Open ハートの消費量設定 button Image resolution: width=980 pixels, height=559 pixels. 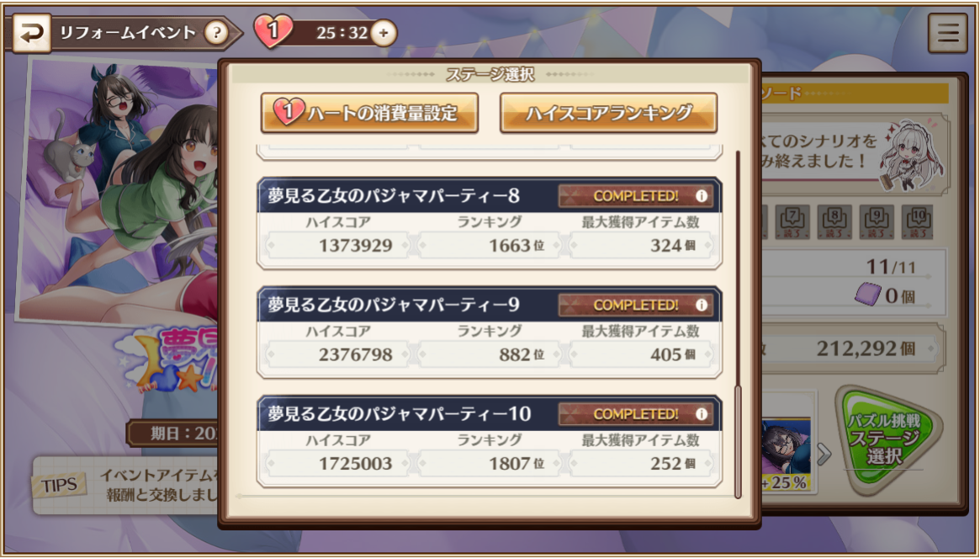(369, 113)
